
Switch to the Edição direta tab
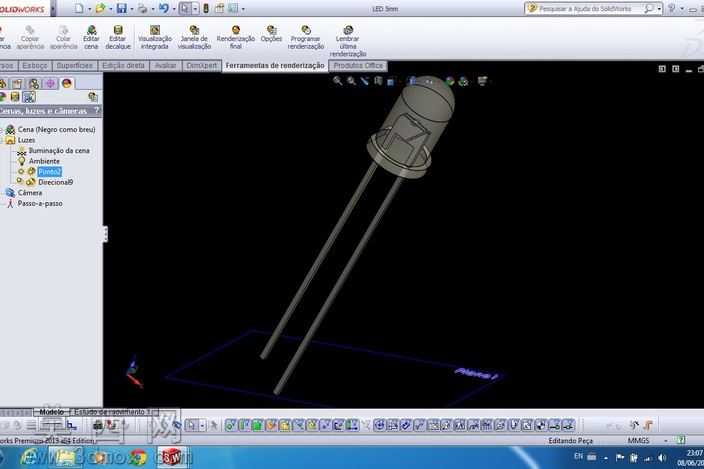pos(123,66)
